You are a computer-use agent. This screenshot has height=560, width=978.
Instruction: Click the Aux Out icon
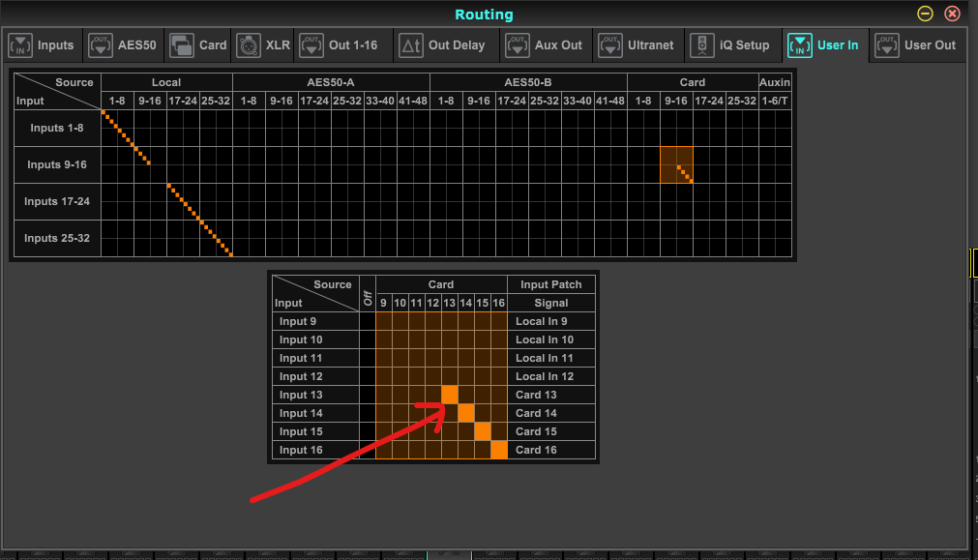(518, 45)
